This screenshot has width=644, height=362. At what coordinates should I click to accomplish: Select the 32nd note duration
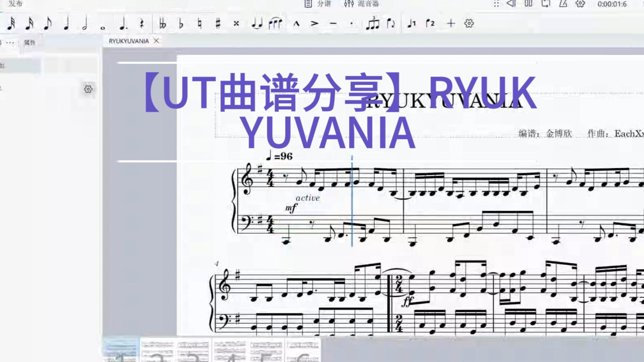point(11,23)
